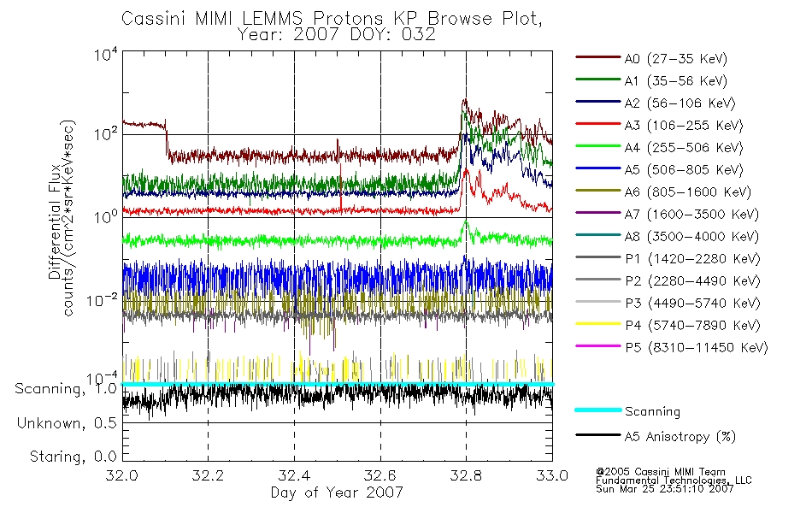Click the teal A8 legend line

coord(597,235)
